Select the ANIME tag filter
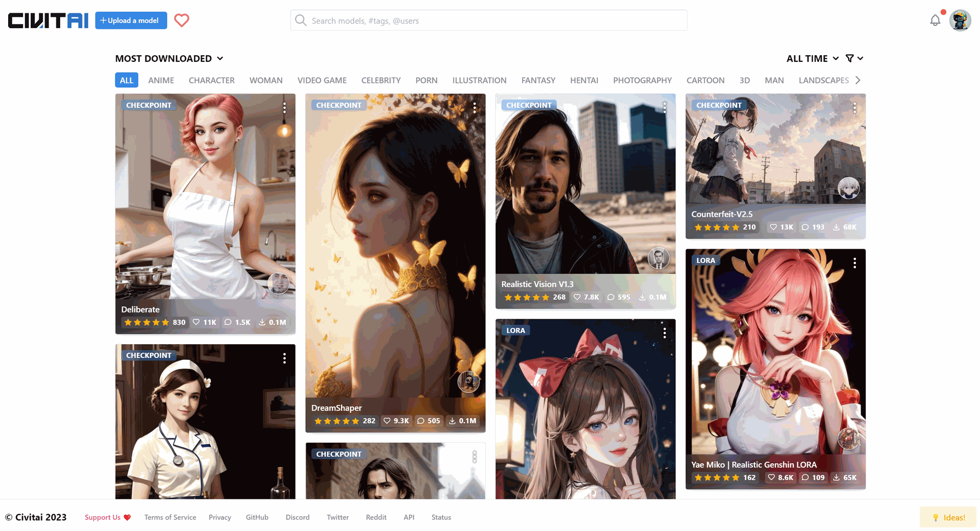 click(161, 80)
